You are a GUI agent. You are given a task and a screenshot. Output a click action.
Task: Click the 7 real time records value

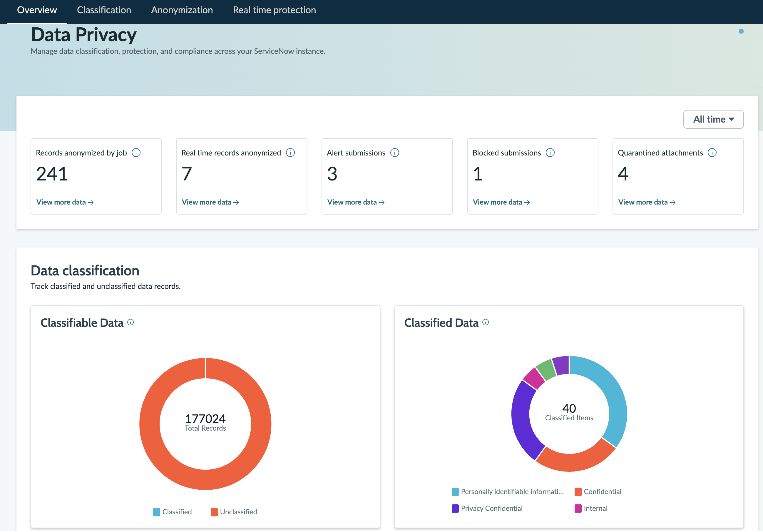click(187, 174)
